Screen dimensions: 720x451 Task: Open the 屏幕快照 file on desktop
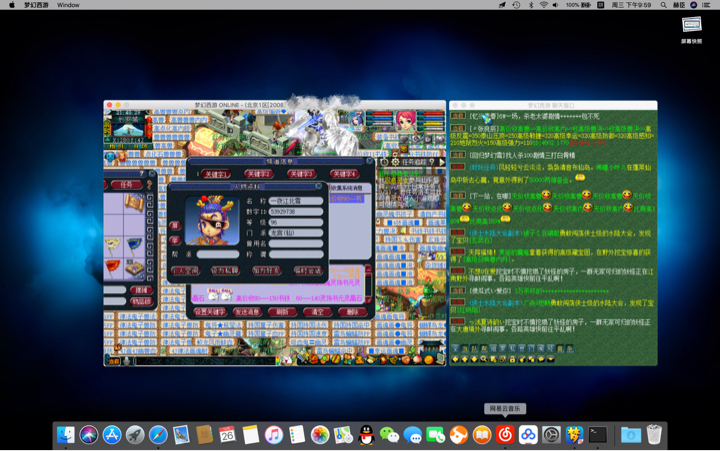(691, 29)
